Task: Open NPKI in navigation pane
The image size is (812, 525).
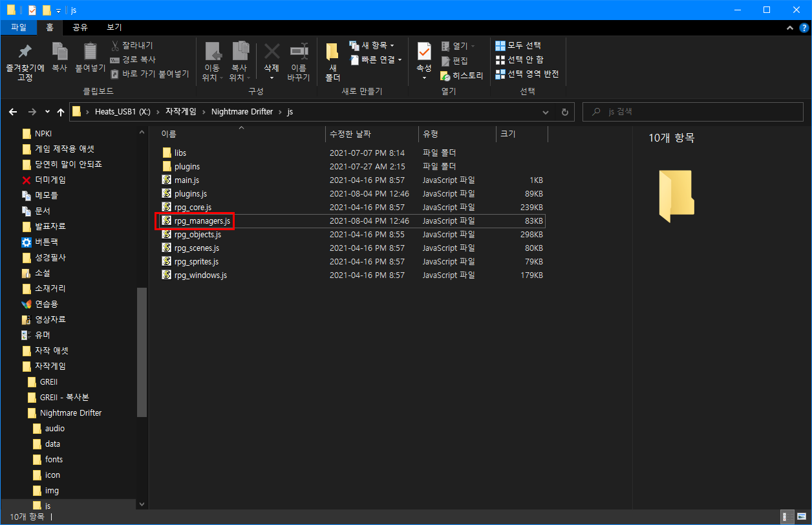Action: click(43, 133)
